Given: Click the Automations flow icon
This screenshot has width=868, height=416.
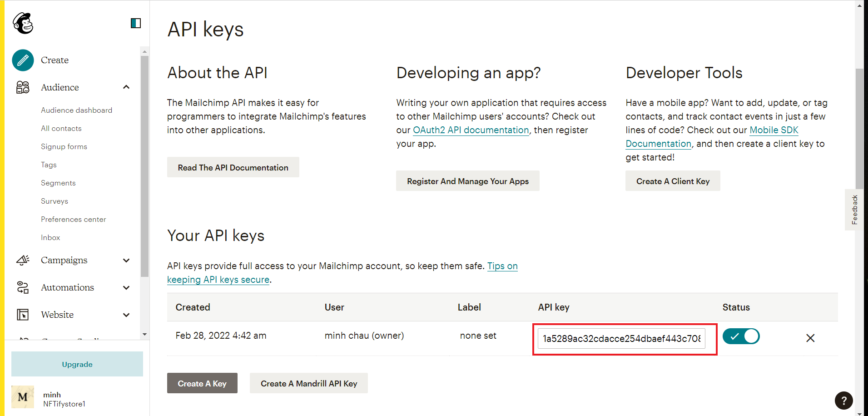Looking at the screenshot, I should tap(23, 287).
